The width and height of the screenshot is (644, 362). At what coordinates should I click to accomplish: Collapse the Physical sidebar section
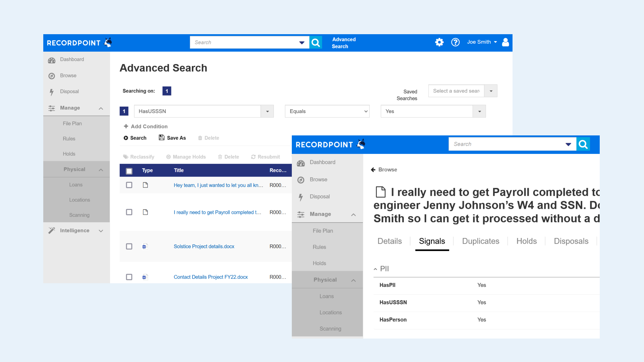coord(101,169)
